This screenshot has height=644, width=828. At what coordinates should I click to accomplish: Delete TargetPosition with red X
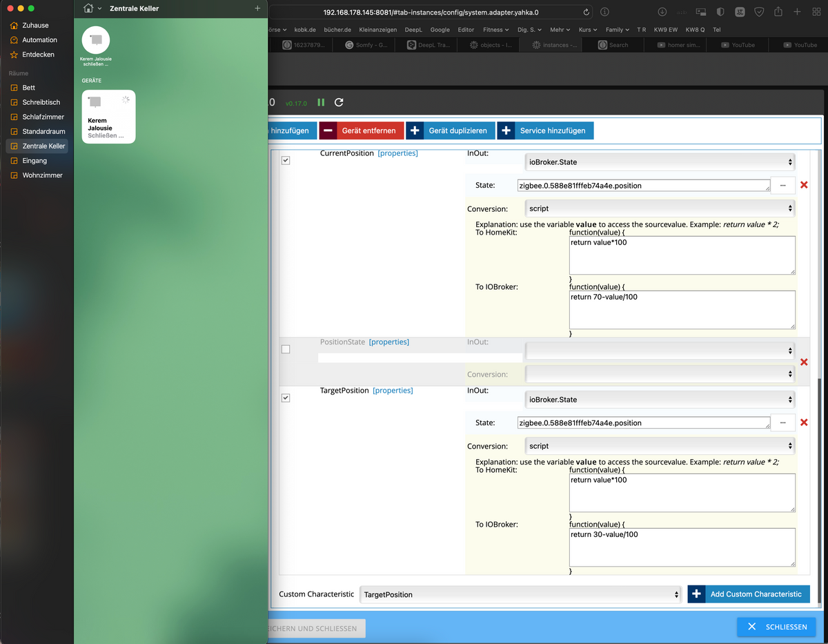pos(804,422)
